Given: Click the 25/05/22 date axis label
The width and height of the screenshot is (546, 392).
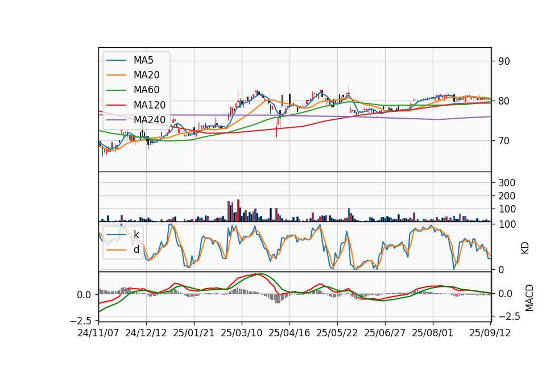Looking at the screenshot, I should pyautogui.click(x=337, y=333).
